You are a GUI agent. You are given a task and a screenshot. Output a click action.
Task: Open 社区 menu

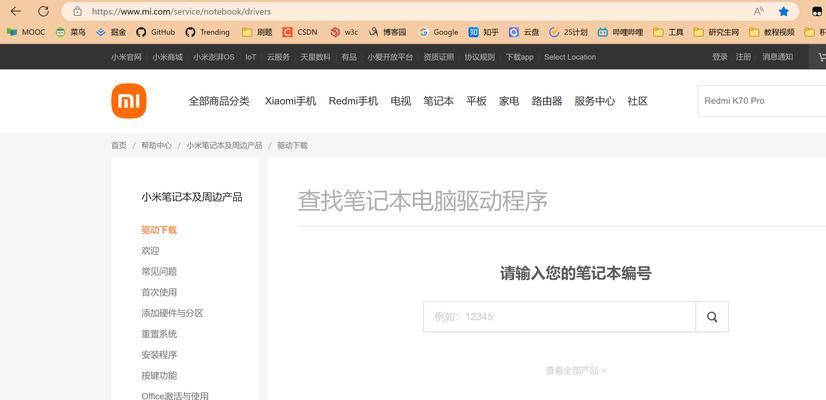click(637, 101)
